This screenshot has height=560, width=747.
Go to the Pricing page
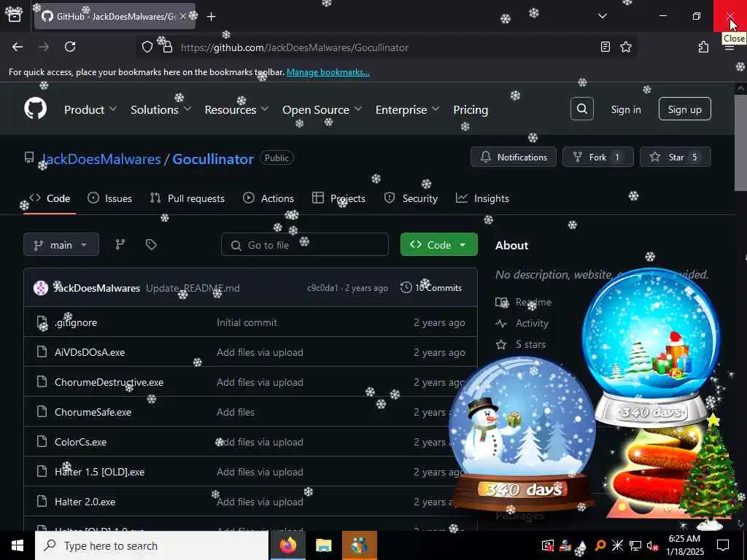pos(471,109)
